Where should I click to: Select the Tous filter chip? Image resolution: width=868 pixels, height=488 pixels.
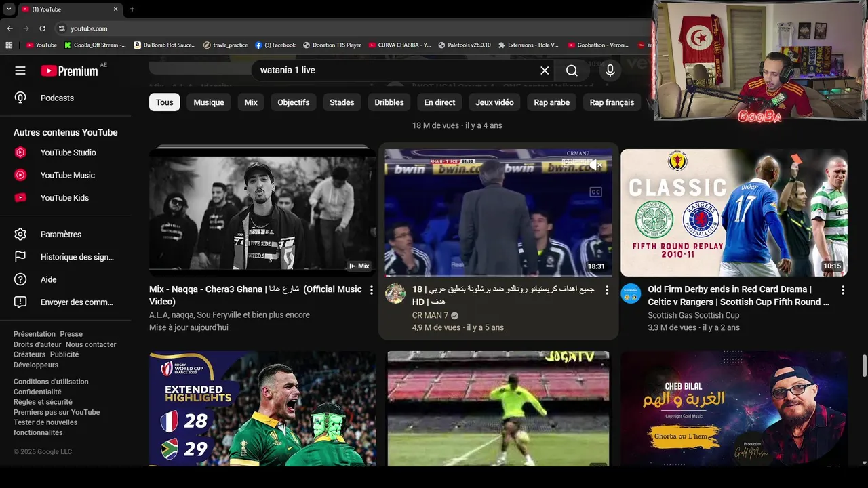tap(165, 102)
